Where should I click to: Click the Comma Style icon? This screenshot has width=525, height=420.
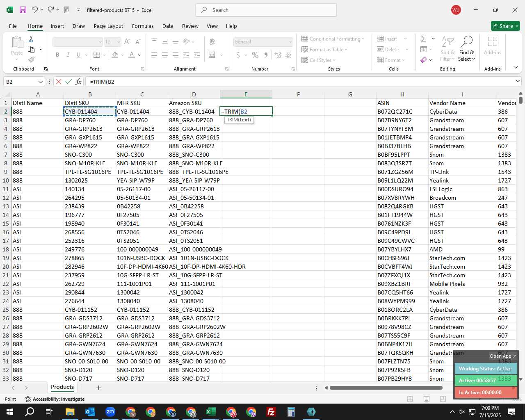[266, 55]
